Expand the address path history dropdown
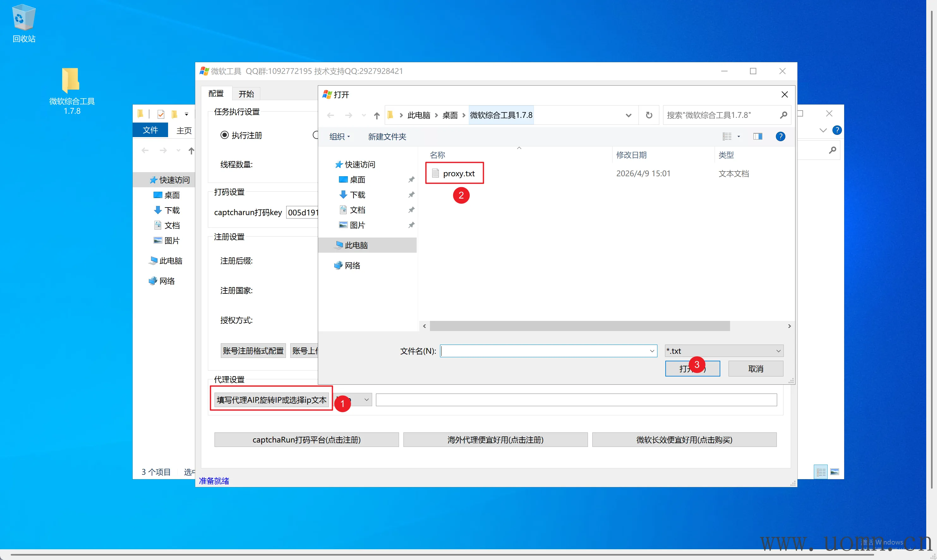Viewport: 937px width, 560px height. [628, 116]
